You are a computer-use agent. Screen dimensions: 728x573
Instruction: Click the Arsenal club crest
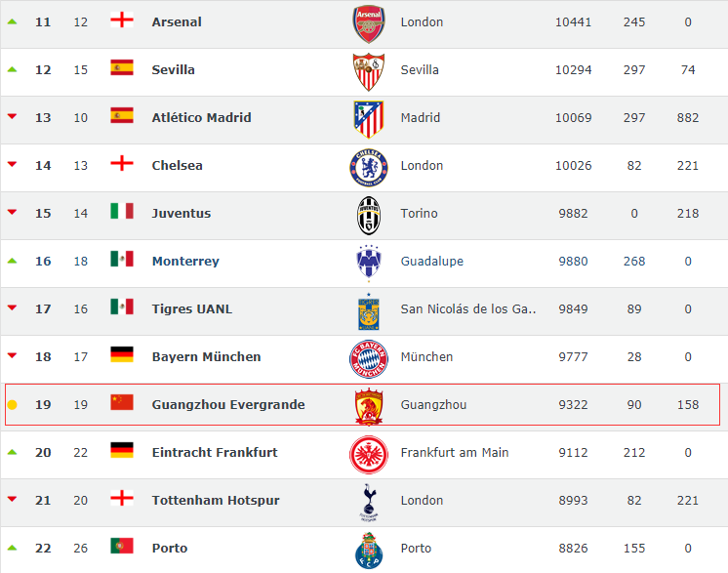coord(369,24)
